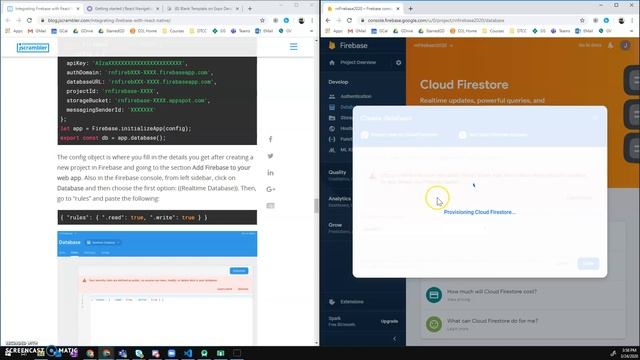Open new tab in left browser window
Image resolution: width=640 pixels, height=360 pixels.
coord(250,8)
